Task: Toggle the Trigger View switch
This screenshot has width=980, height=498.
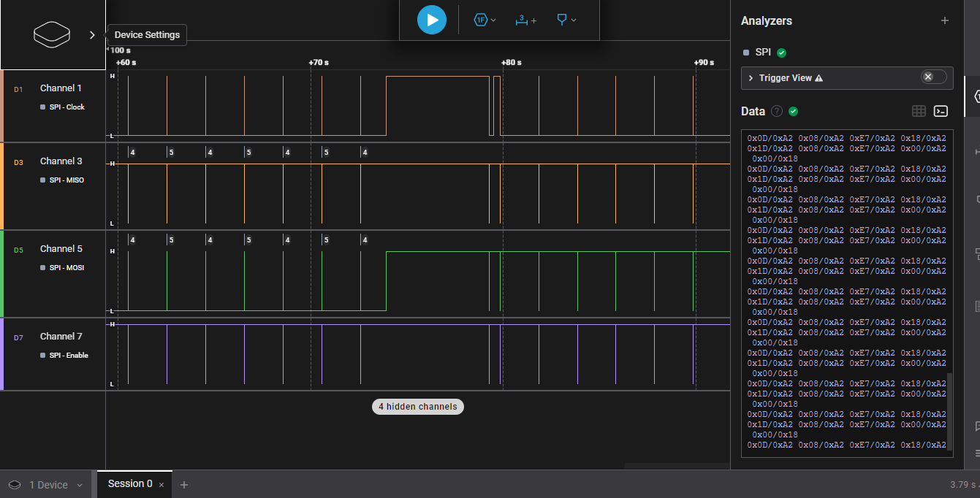Action: [933, 77]
